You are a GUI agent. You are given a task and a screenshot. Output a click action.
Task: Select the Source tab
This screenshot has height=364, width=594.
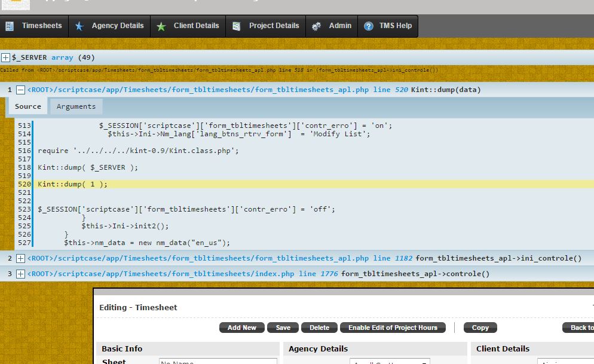click(x=28, y=106)
